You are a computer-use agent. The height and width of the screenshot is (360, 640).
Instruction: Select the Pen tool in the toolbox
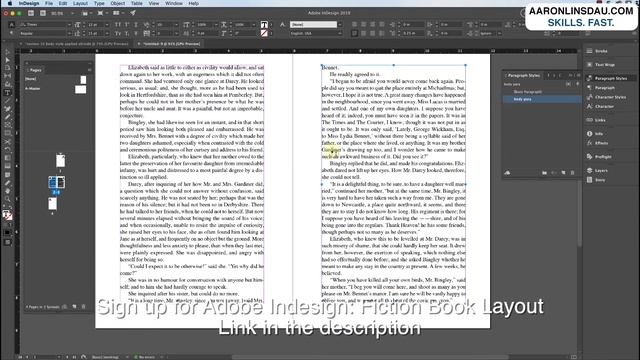pos(7,109)
